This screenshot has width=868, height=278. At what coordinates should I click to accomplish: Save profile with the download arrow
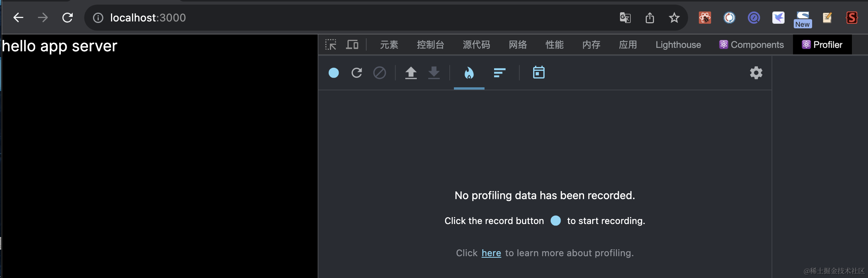coord(434,73)
